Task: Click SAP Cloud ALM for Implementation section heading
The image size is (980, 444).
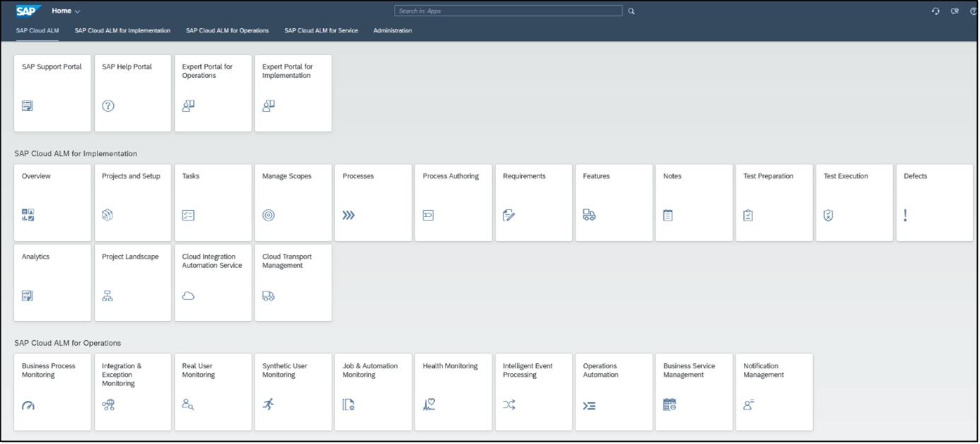Action: pos(76,153)
